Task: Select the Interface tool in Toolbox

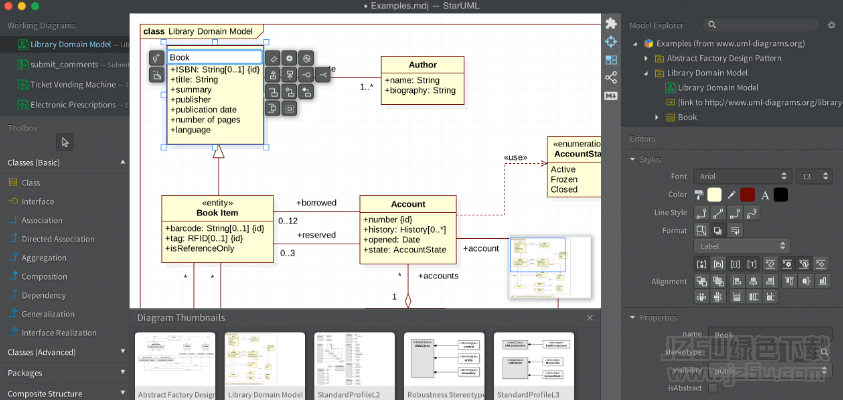Action: pos(65,202)
